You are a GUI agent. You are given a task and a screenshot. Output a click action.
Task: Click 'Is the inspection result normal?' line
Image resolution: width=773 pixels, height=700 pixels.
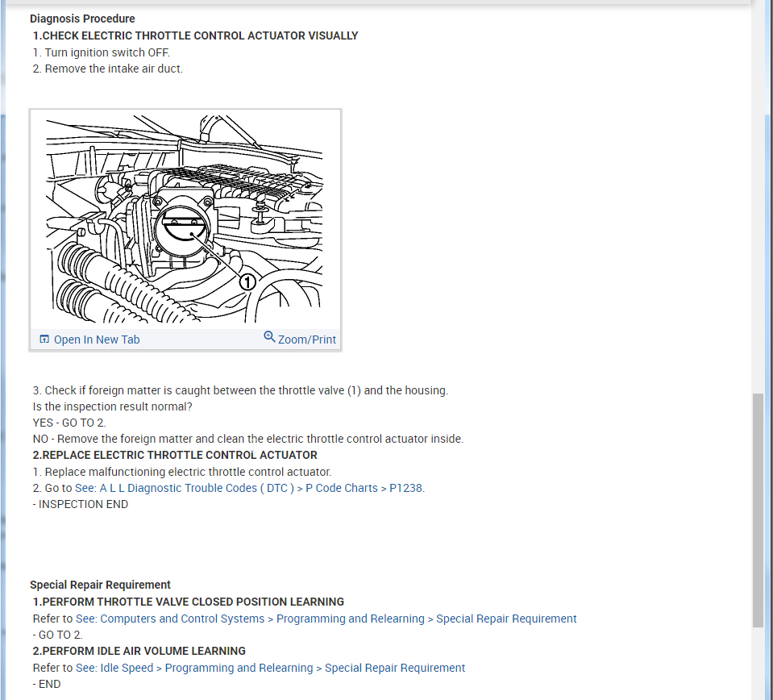[112, 406]
